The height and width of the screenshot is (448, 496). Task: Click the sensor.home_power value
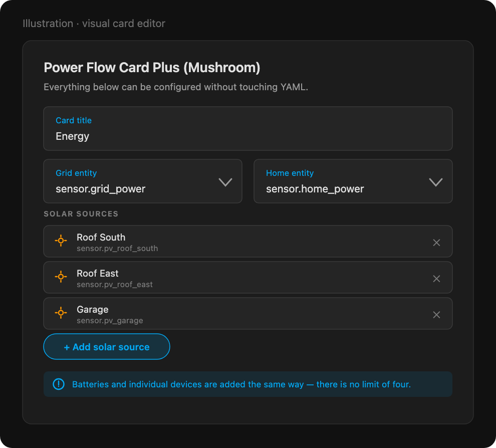315,189
